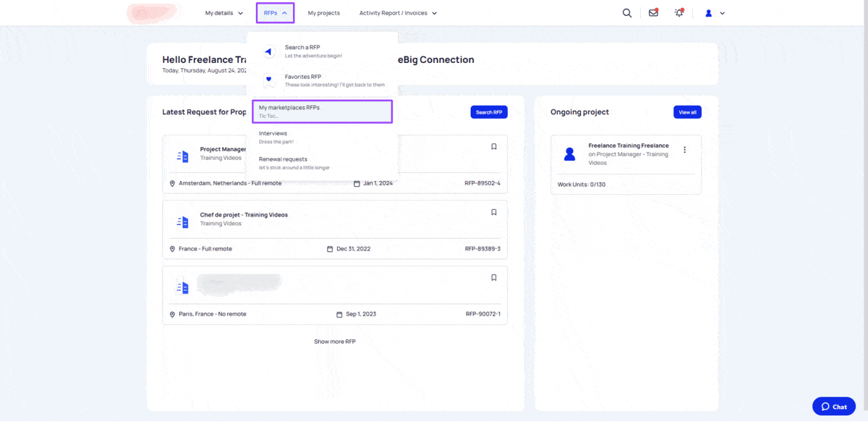
Task: Expand the My details dropdown
Action: point(224,13)
